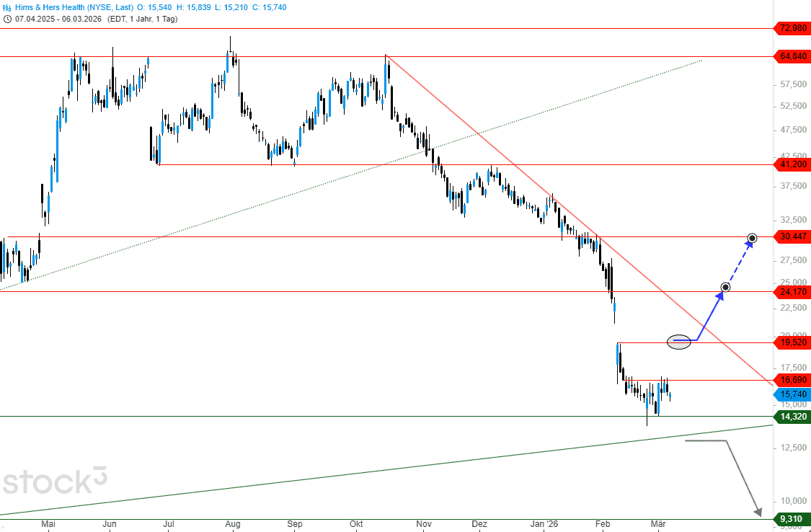
Task: Click the Nov label on the time axis
Action: pyautogui.click(x=424, y=524)
